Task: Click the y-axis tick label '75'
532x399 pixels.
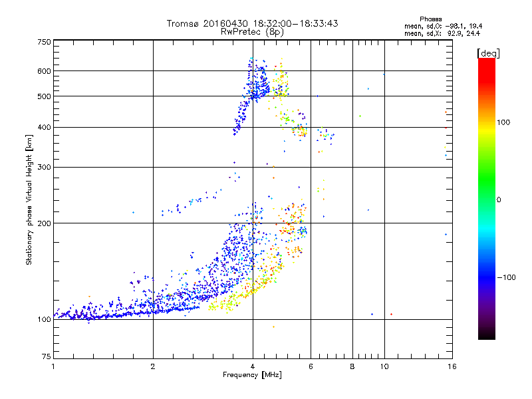Action: (47, 356)
